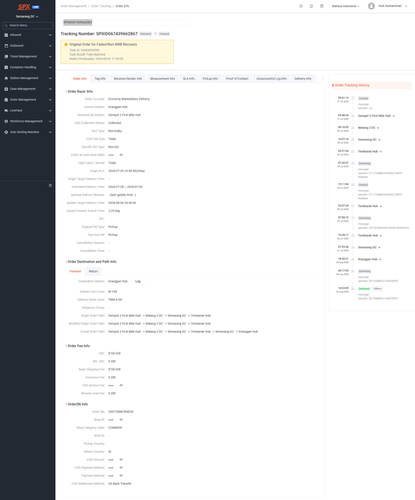The image size is (415, 500).
Task: Select the Order Info tab
Action: pyautogui.click(x=80, y=79)
